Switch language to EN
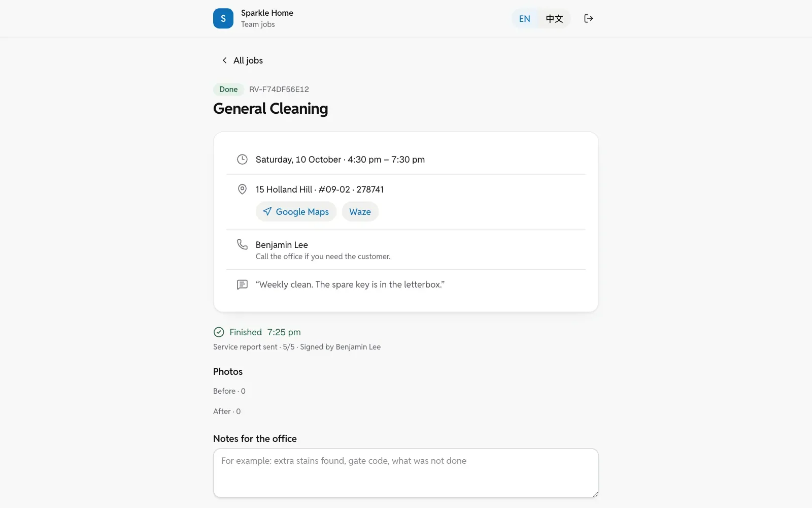 [x=525, y=19]
